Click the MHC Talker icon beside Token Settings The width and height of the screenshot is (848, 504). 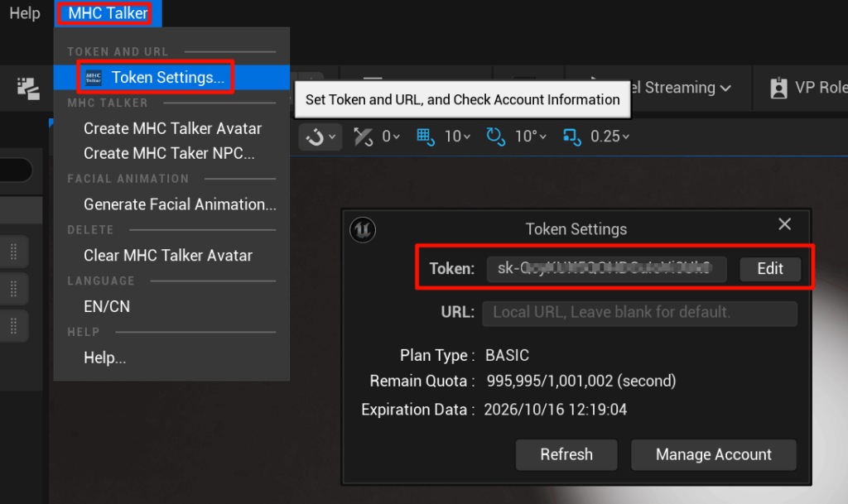pyautogui.click(x=94, y=78)
